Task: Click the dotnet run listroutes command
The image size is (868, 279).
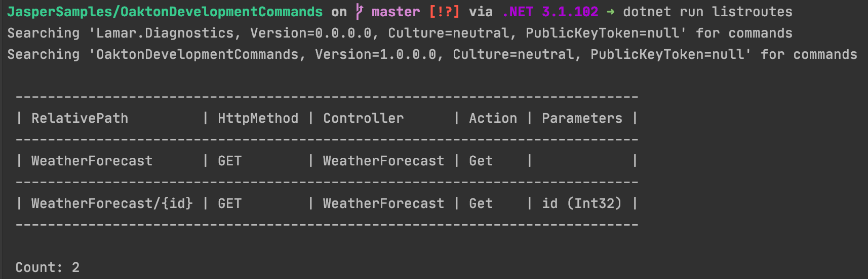Action: (x=707, y=12)
